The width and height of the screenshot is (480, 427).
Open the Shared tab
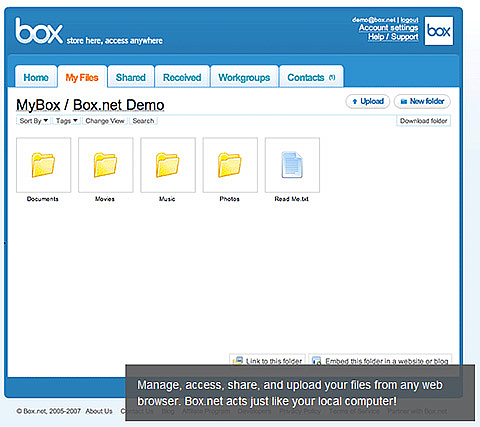(x=131, y=77)
